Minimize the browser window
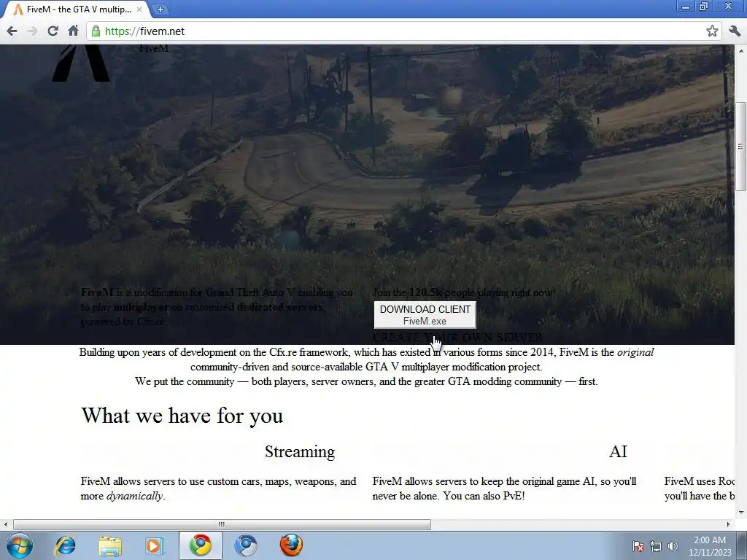Viewport: 747px width, 560px height. point(686,7)
